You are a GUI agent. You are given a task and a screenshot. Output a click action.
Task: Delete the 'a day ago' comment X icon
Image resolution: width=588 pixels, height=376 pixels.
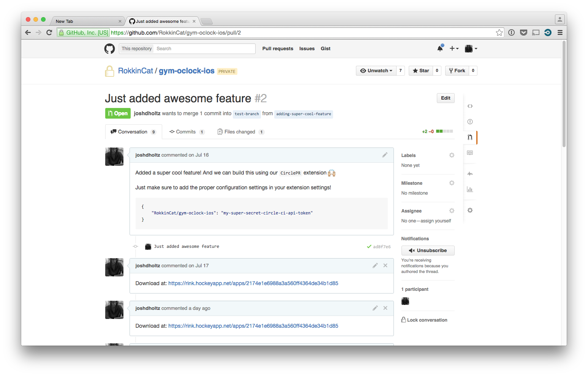coord(385,308)
